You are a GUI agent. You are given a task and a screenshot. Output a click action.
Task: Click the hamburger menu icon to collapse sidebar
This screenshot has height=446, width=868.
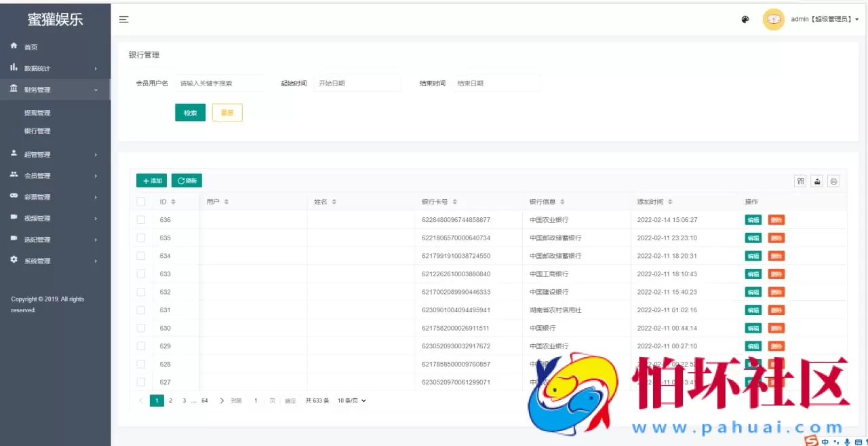click(123, 20)
